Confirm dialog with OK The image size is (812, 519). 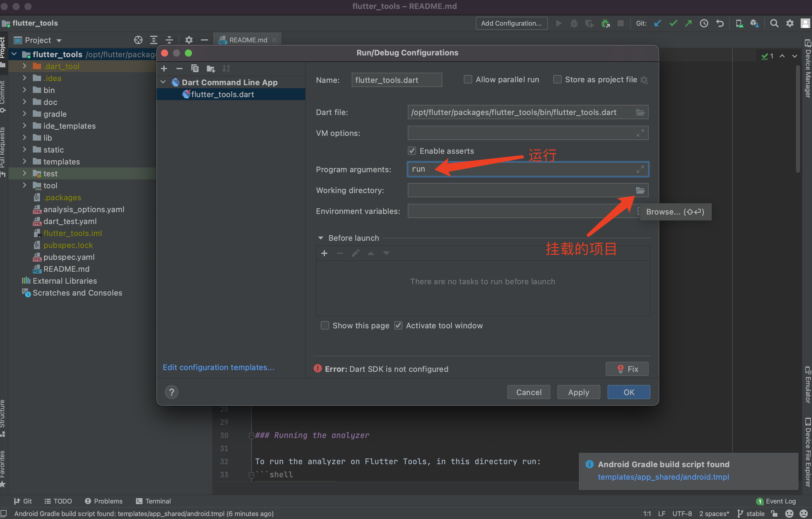point(629,392)
